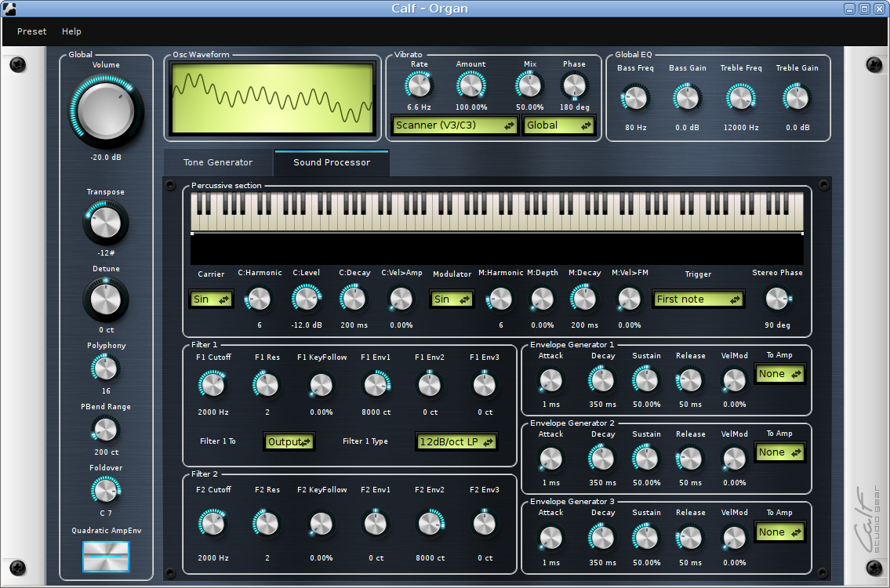Click the Vibrato Rate knob
Viewport: 890px width, 588px height.
419,85
